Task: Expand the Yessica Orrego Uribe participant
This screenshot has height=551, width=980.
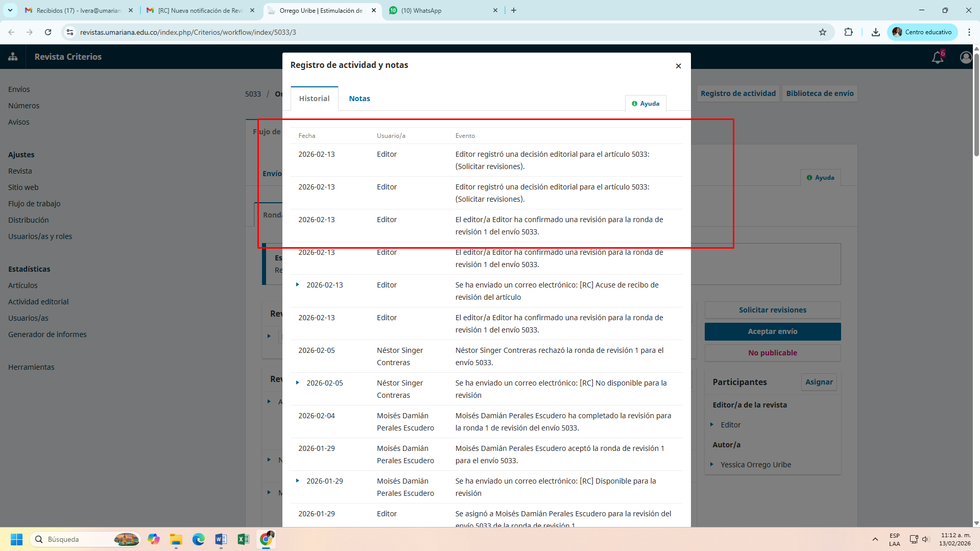Action: [712, 465]
